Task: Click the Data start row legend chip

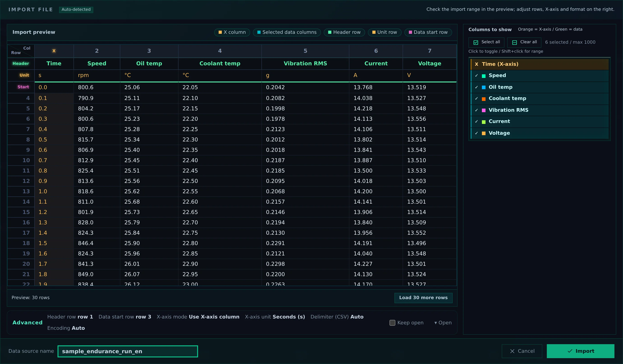Action: pos(428,32)
